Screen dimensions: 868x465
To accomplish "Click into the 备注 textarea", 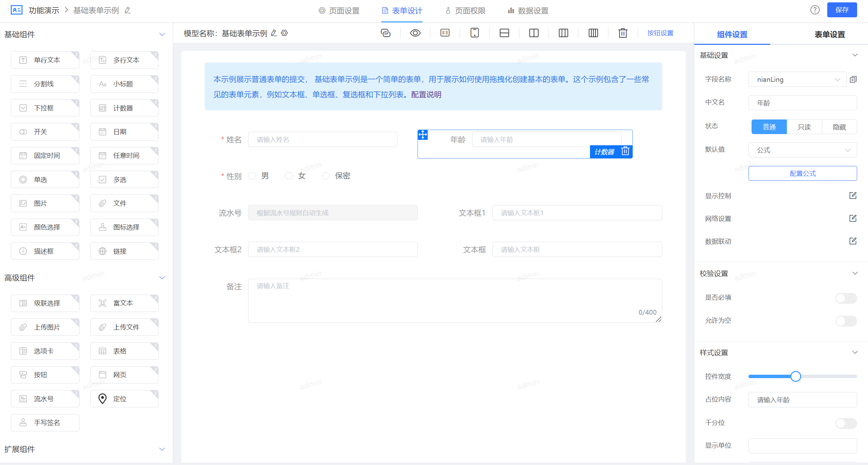I will [x=455, y=301].
